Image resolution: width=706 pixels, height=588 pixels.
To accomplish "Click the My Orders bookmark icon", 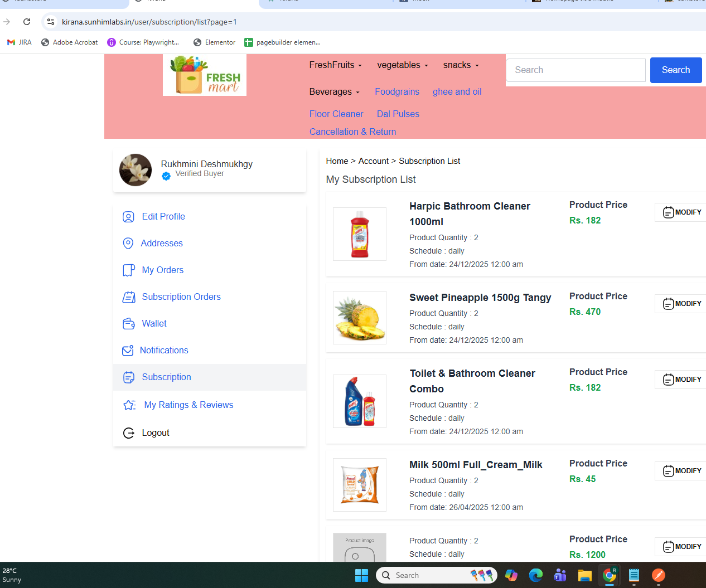I will [x=128, y=270].
